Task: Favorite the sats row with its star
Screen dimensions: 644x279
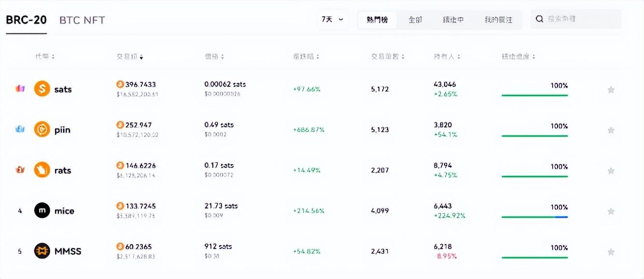Action: click(611, 89)
